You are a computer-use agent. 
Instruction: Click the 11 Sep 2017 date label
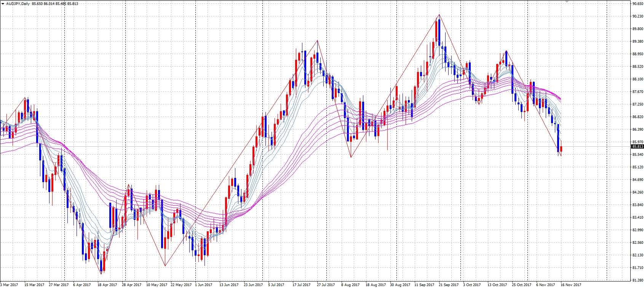[x=424, y=285]
